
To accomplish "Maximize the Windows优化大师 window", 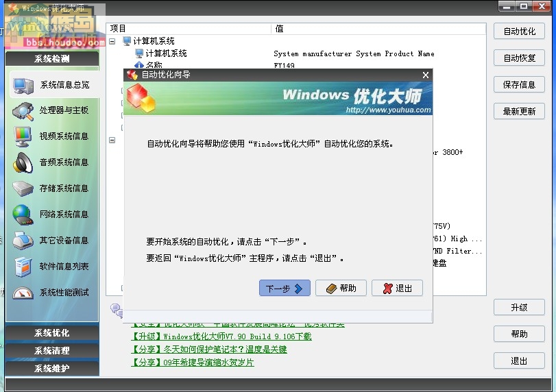I will coord(524,6).
